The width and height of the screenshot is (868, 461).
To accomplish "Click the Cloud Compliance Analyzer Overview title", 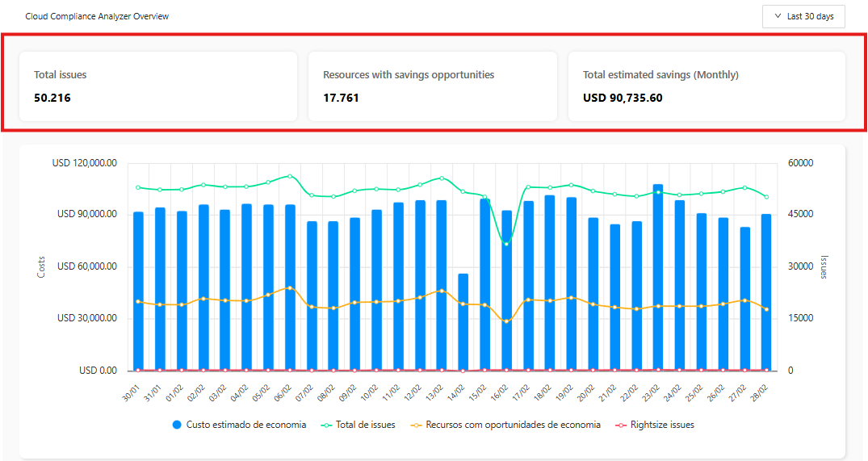I will [97, 17].
